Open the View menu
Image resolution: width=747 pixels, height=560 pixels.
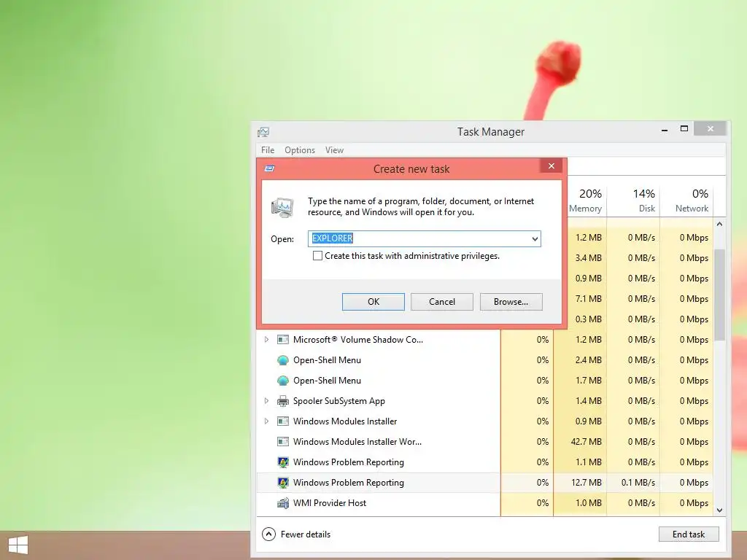click(334, 150)
